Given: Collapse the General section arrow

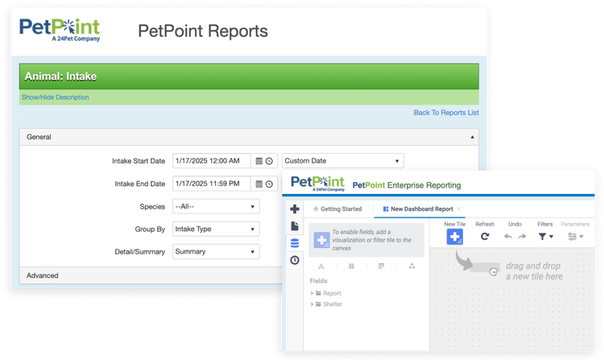Looking at the screenshot, I should click(472, 137).
